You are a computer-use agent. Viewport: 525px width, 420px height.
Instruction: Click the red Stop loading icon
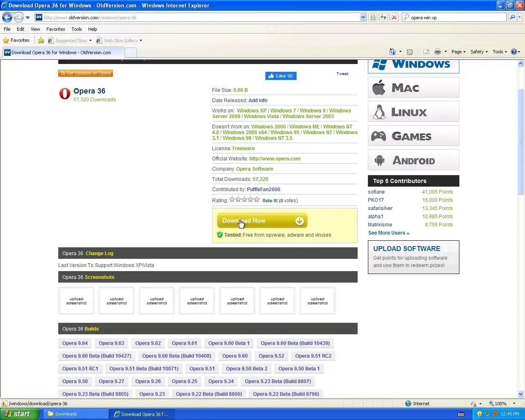point(394,17)
